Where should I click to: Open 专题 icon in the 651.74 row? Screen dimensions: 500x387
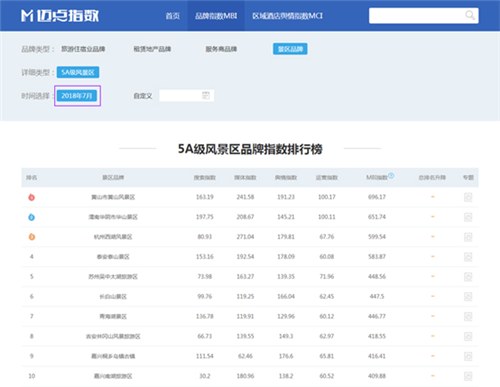468,217
